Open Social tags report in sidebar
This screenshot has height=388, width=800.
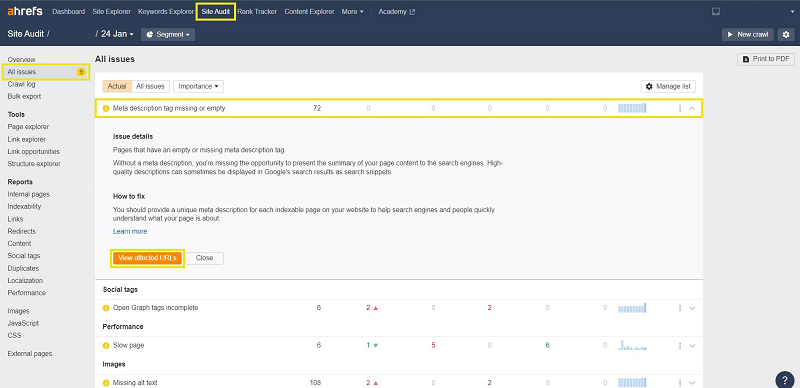click(23, 256)
